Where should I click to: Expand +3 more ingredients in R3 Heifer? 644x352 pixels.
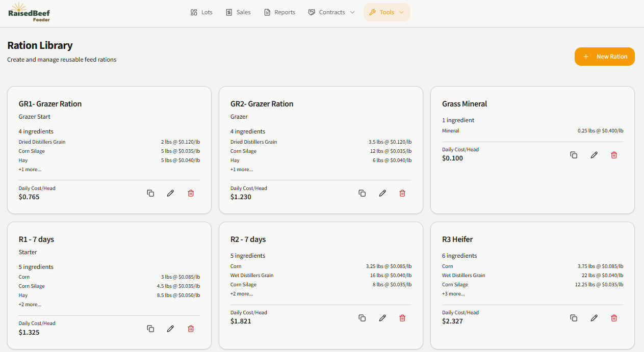point(453,294)
